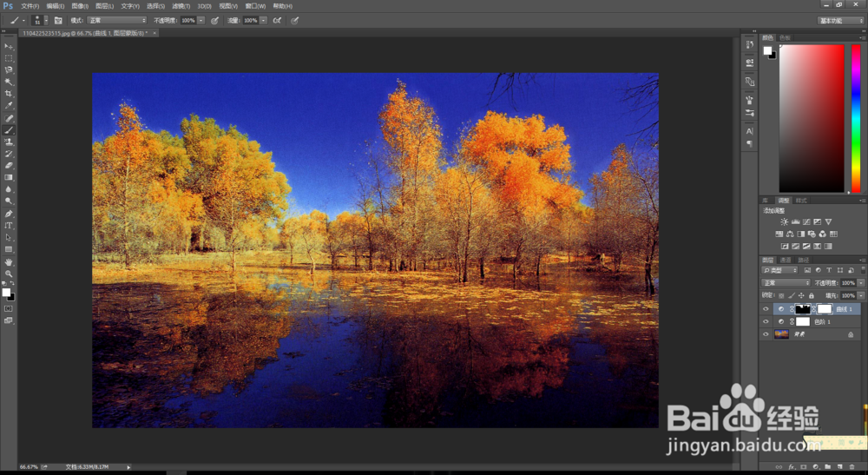This screenshot has height=475, width=868.
Task: Select the Eyedropper tool
Action: point(9,105)
